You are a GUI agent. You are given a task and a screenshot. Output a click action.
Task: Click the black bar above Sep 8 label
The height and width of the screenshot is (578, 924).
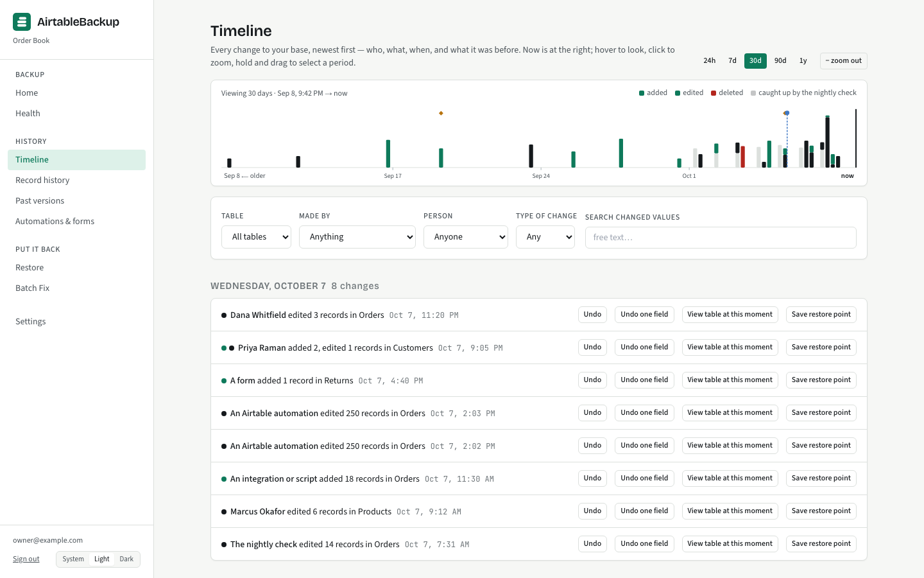tap(229, 163)
